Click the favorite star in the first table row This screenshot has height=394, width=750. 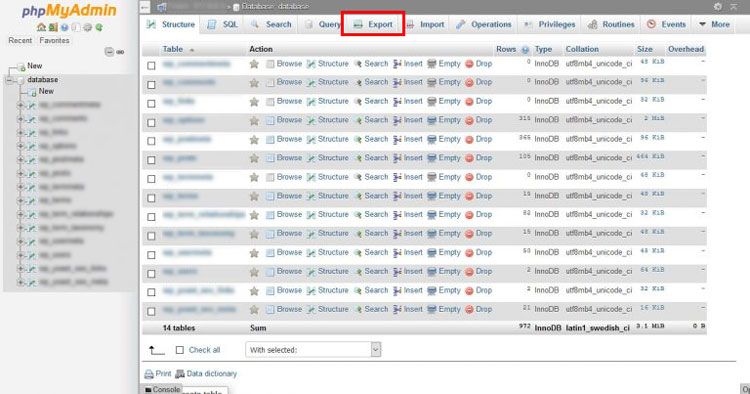coord(254,64)
